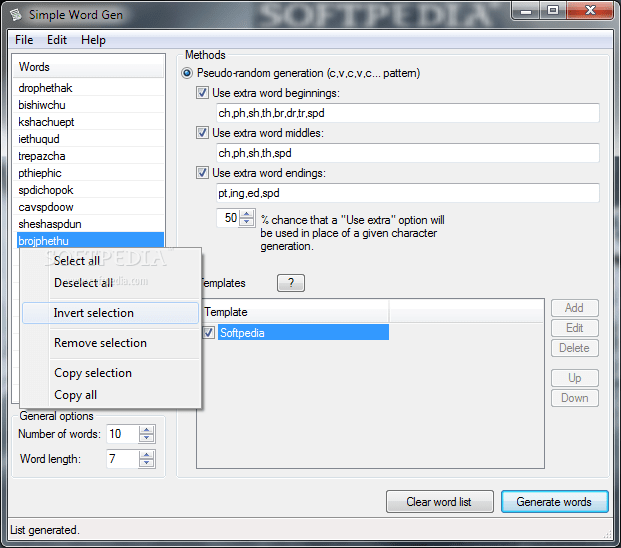
Task: Click the Templates help question mark button
Action: point(291,283)
